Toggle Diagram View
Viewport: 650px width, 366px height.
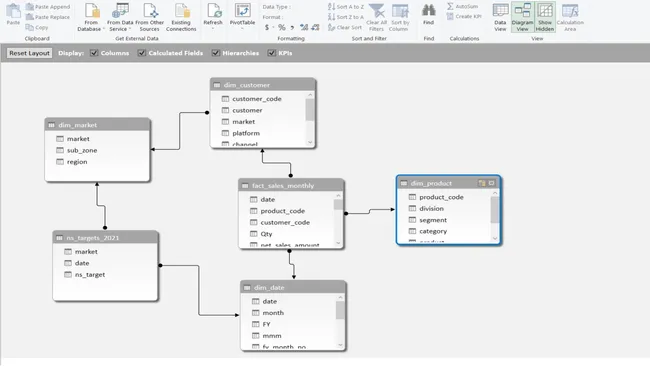(522, 17)
